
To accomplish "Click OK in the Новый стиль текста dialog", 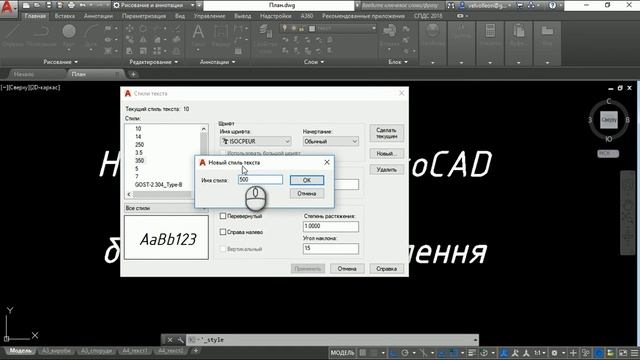I will 307,180.
